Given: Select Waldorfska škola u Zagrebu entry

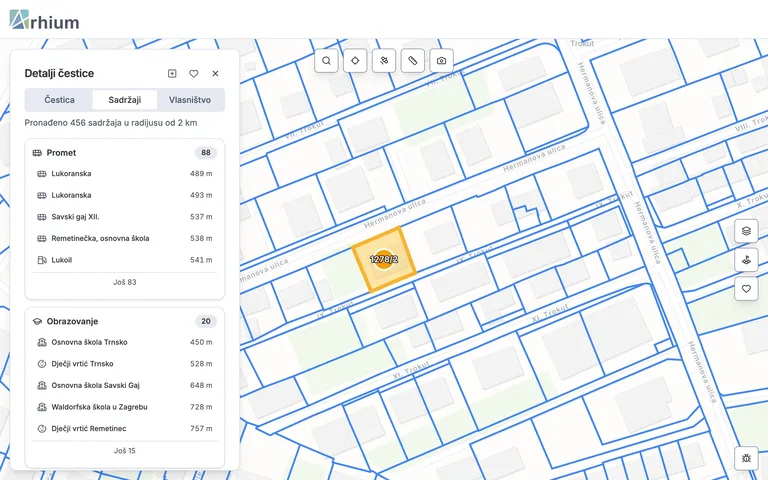Looking at the screenshot, I should click(124, 407).
